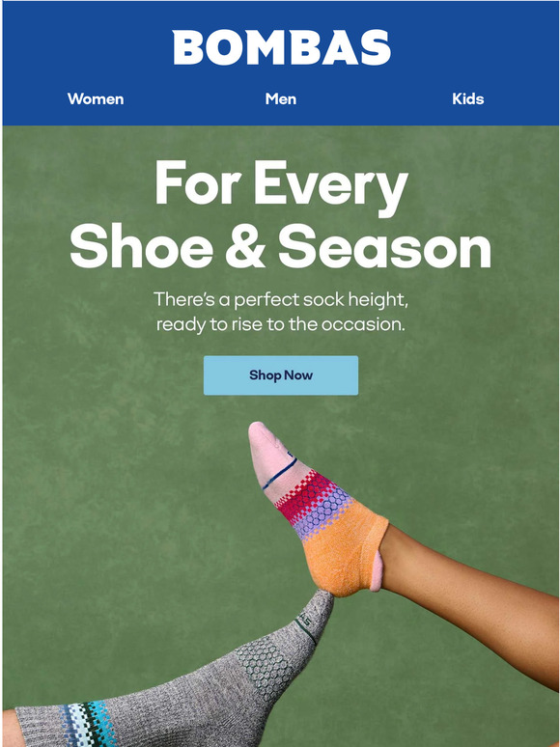The height and width of the screenshot is (747, 560).
Task: Open the Men category link
Action: [x=281, y=99]
